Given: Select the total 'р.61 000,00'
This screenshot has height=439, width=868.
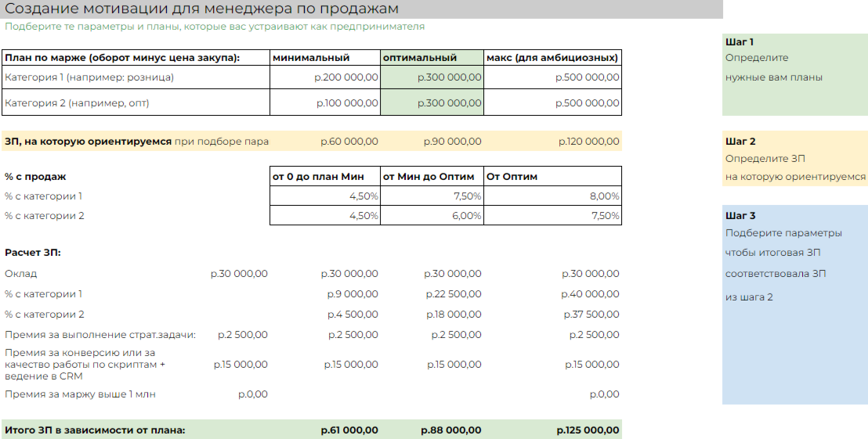Looking at the screenshot, I should 349,430.
